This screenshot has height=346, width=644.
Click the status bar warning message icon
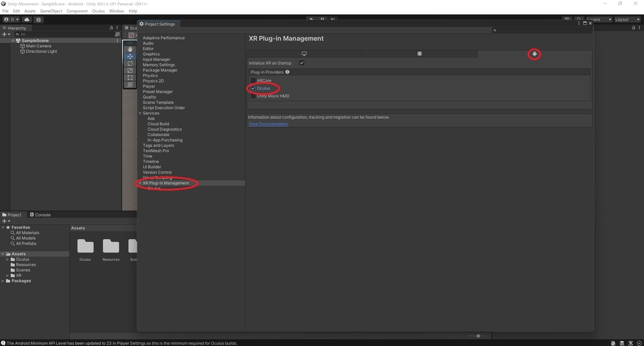point(3,343)
